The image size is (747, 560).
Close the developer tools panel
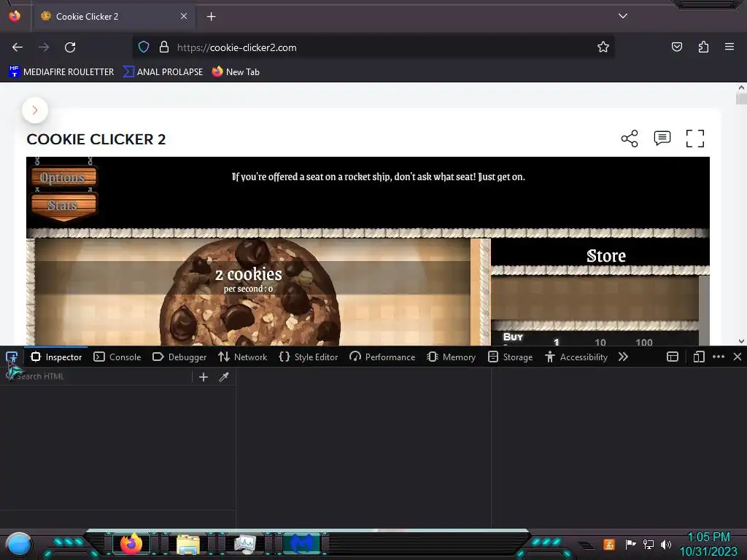click(x=738, y=357)
